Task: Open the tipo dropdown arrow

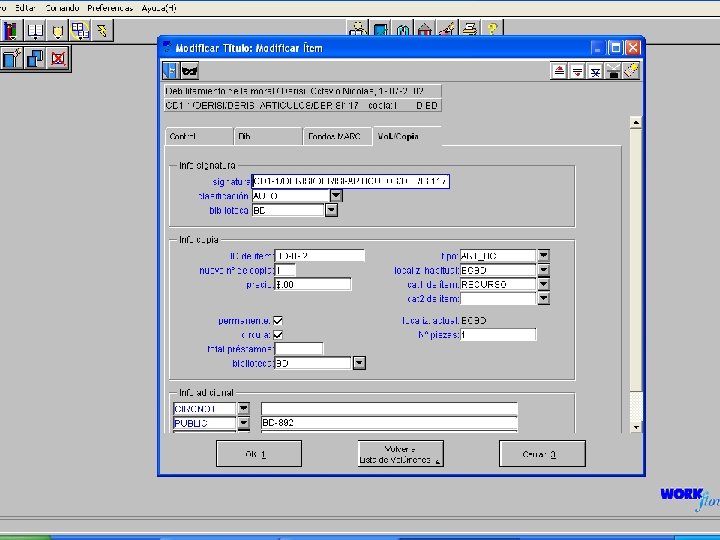Action: click(x=543, y=255)
